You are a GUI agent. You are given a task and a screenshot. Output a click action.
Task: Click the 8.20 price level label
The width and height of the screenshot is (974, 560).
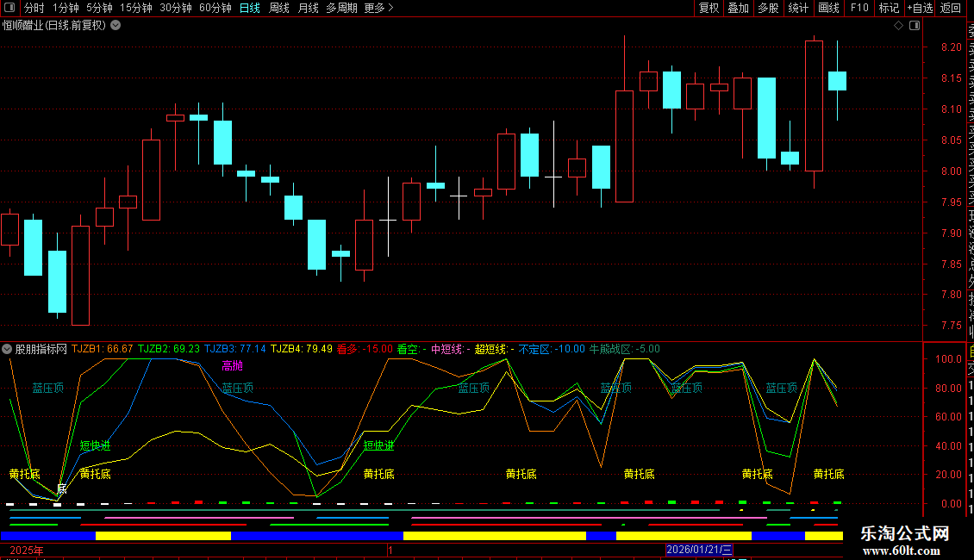[x=951, y=47]
